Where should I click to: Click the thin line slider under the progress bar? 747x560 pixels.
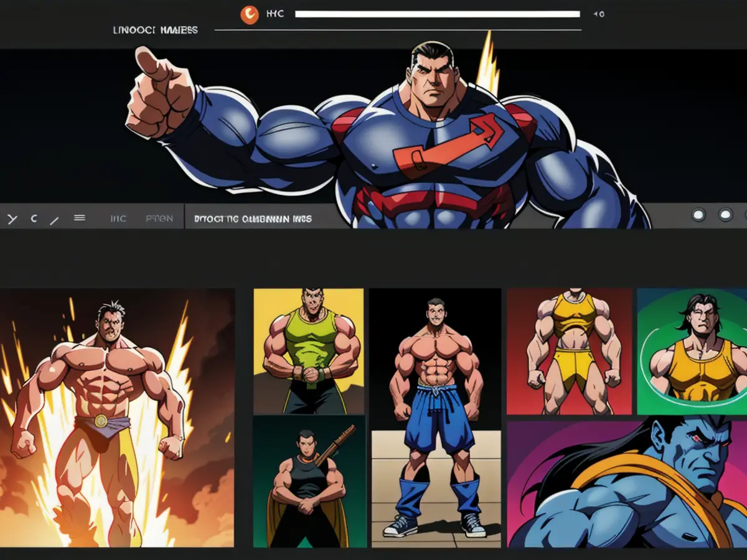398,30
